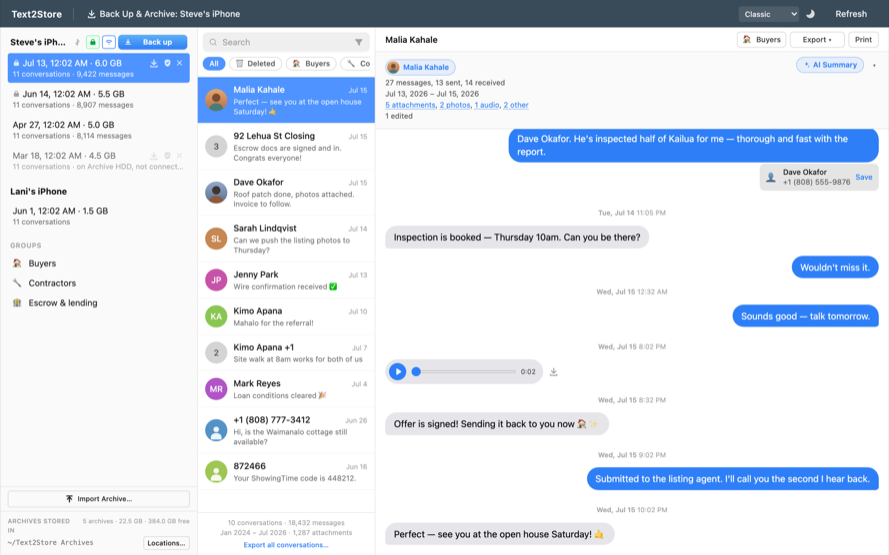889x555 pixels.
Task: Click Sarah Lindqvist's SL avatar
Action: [x=216, y=239]
